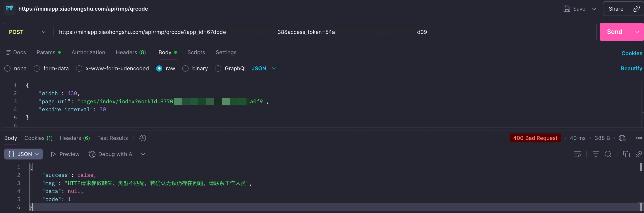This screenshot has height=213, width=644.
Task: Click the Share button
Action: (616, 9)
